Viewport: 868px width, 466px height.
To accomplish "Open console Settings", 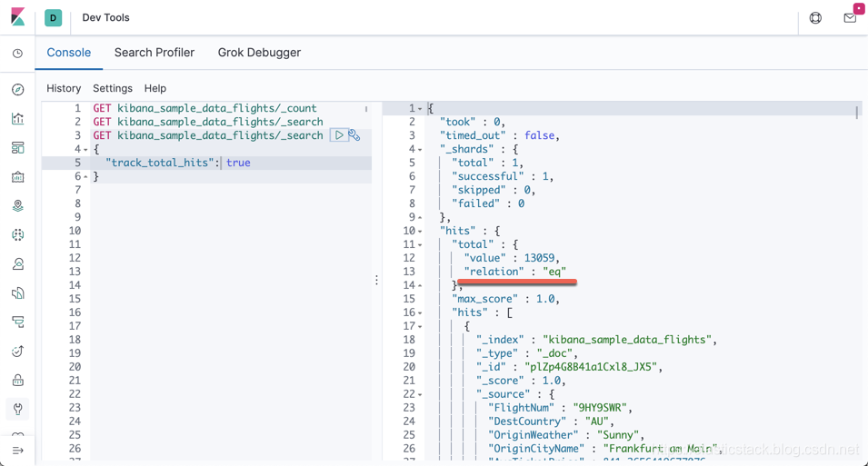I will [x=113, y=88].
